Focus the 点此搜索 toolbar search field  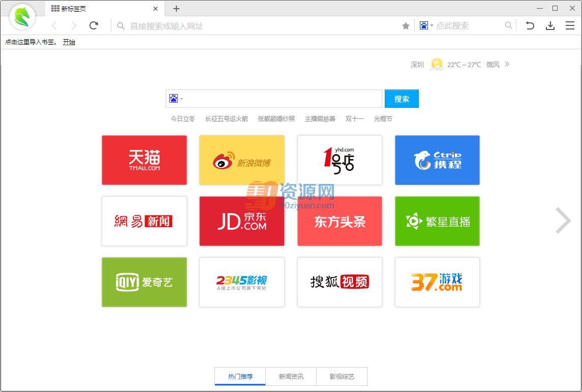[x=469, y=25]
